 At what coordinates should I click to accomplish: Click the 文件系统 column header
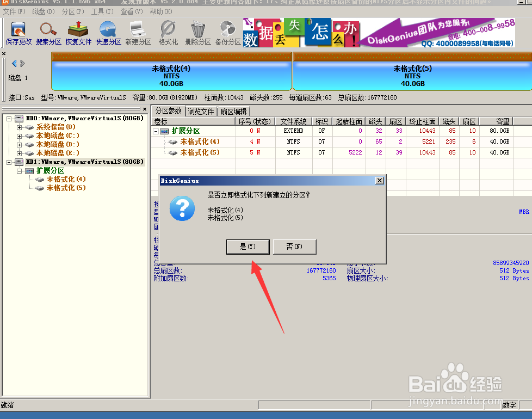click(294, 121)
